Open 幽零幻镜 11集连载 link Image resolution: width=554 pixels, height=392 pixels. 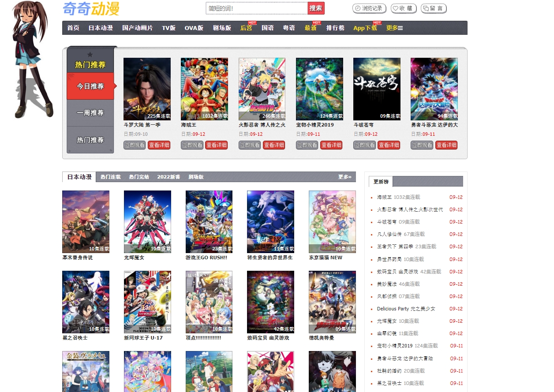click(x=397, y=333)
